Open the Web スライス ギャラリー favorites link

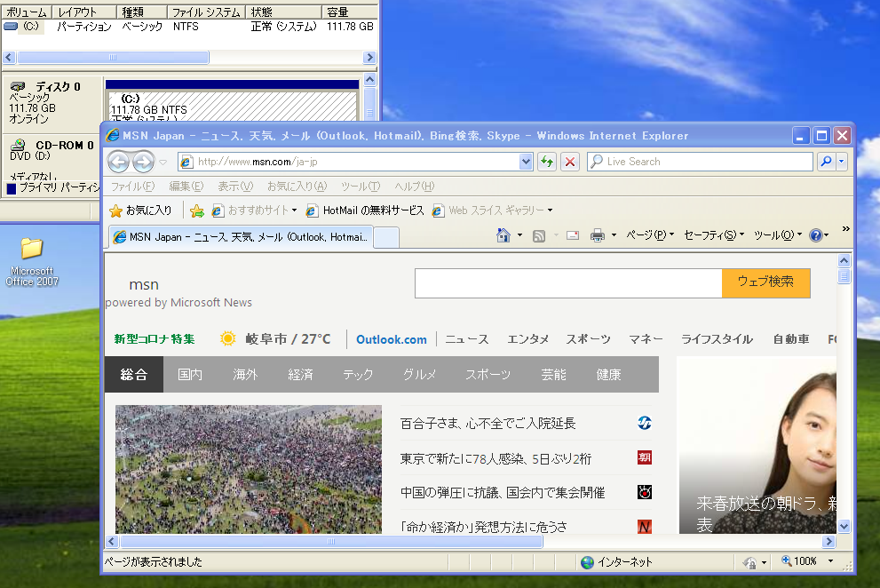(x=492, y=211)
